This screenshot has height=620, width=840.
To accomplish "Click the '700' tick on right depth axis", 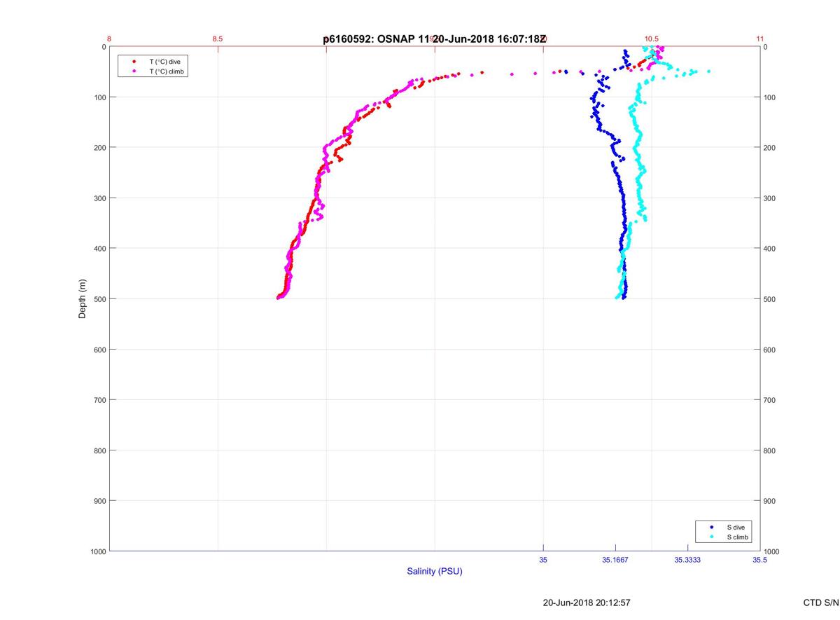I will [x=771, y=400].
